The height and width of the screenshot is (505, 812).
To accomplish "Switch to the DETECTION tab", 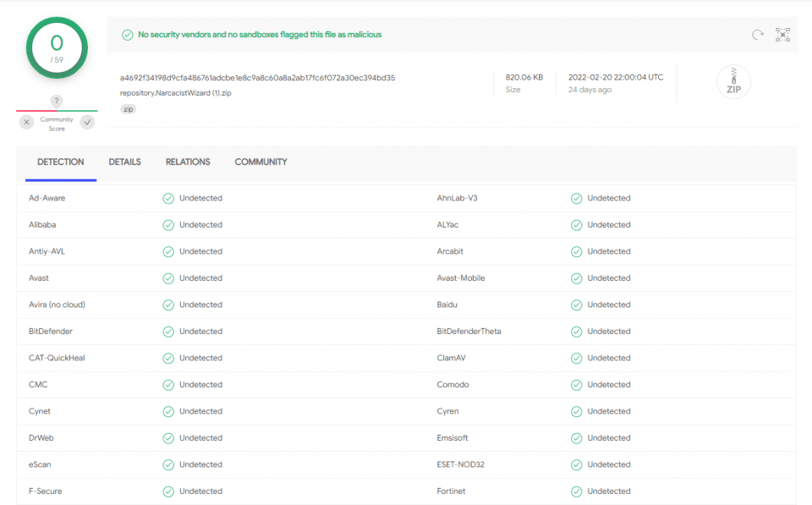I will pyautogui.click(x=61, y=162).
